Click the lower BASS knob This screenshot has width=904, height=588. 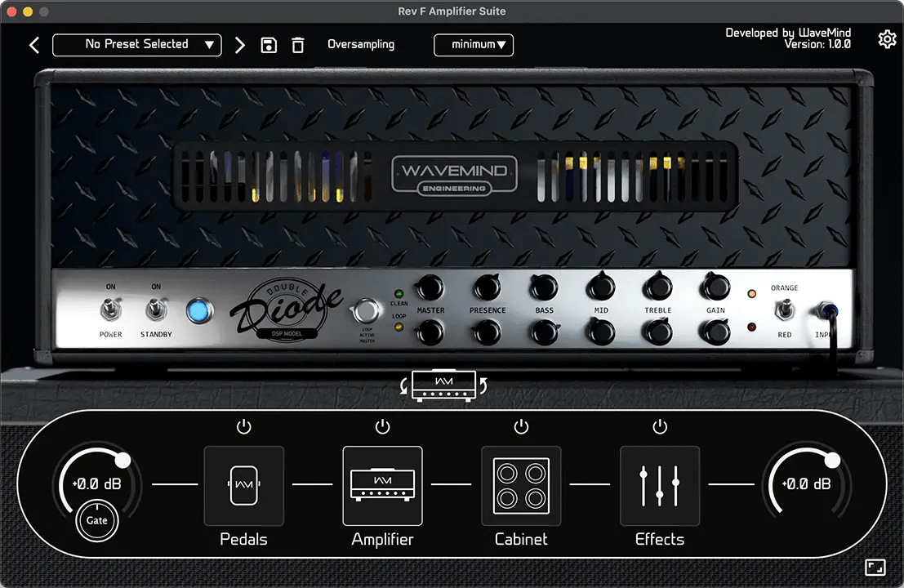(x=544, y=332)
